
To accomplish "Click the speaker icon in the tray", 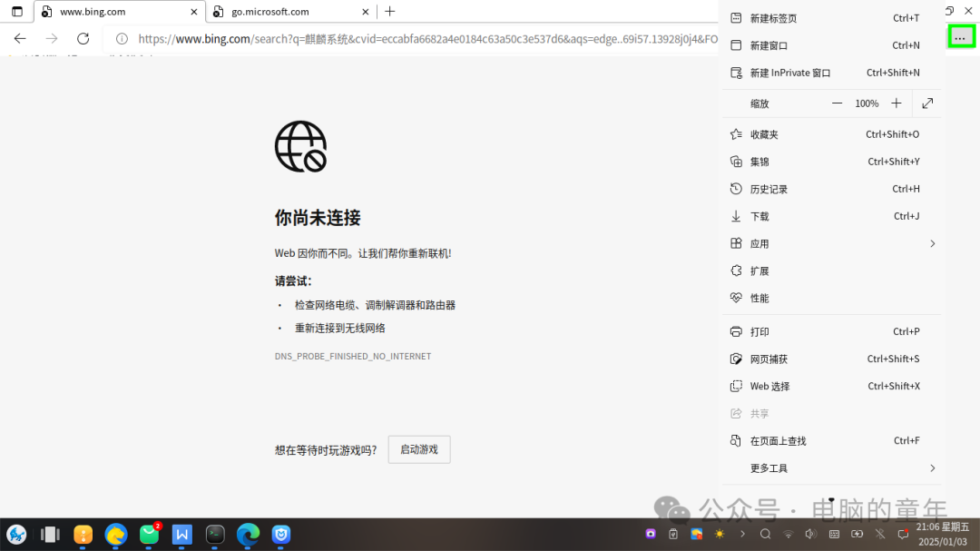I will click(810, 534).
